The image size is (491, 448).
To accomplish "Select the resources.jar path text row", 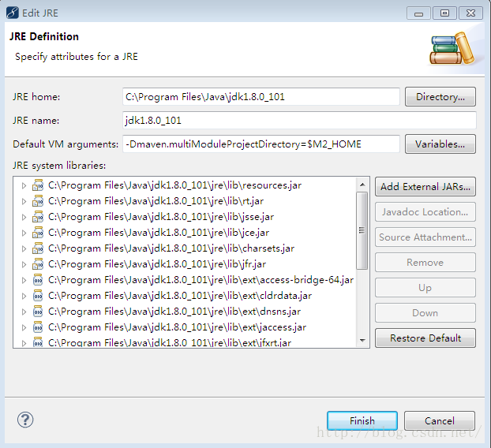I will (174, 185).
